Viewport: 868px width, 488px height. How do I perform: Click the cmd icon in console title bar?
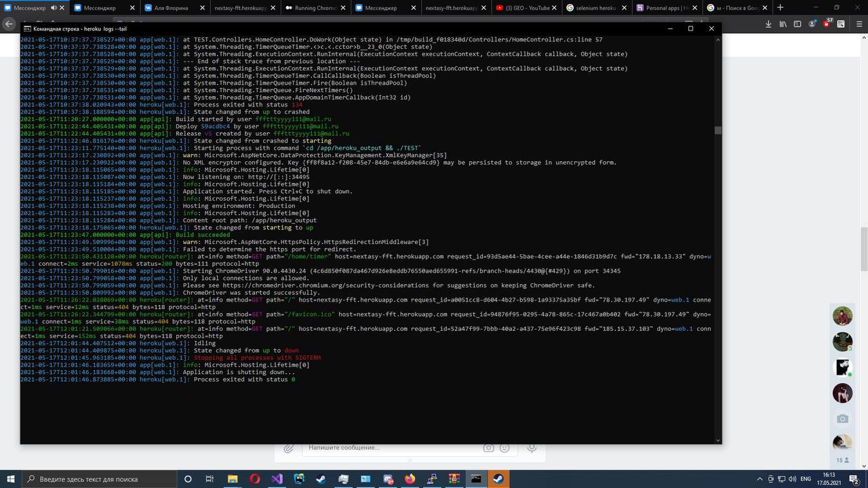pos(27,28)
